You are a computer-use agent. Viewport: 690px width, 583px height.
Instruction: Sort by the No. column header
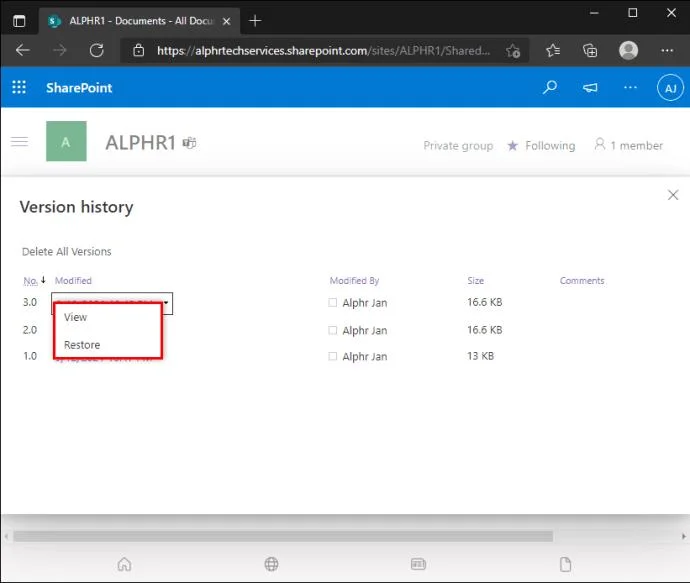(30, 281)
